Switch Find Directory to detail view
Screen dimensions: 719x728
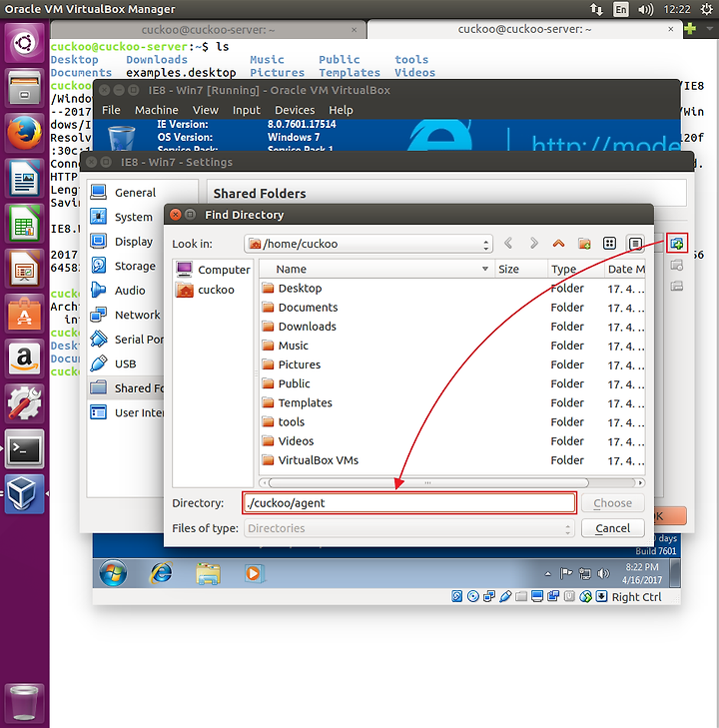[635, 244]
